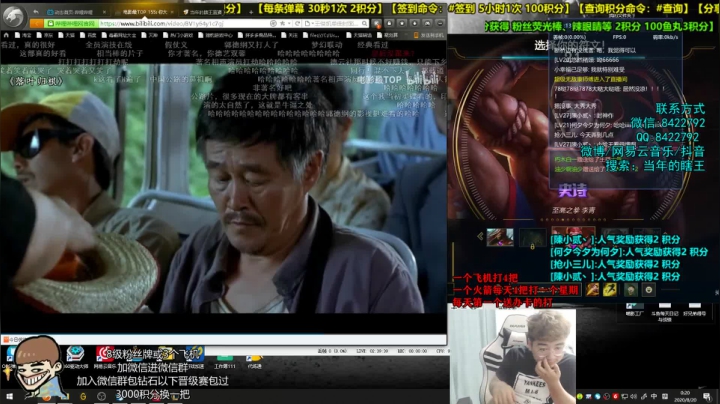Screen dimensions: 720x404
Task: Open the 网易云音乐 desktop icon
Action: [105, 358]
